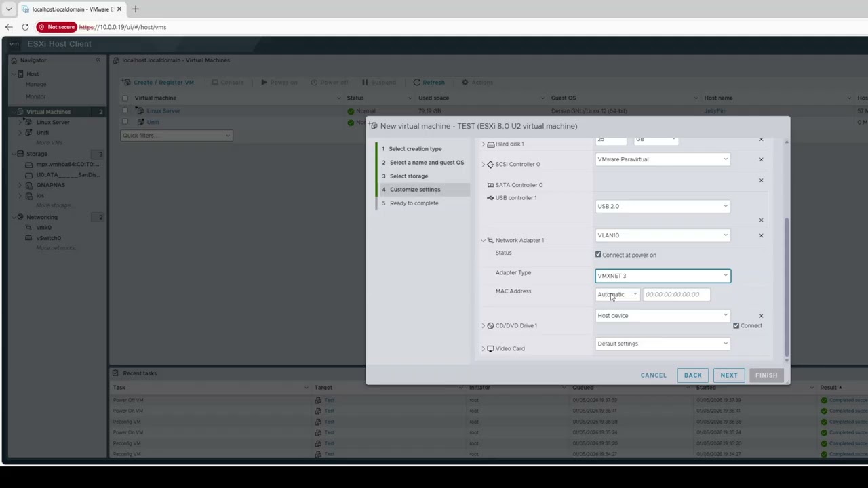
Task: Click the Host server icon in Navigator
Action: (x=20, y=73)
